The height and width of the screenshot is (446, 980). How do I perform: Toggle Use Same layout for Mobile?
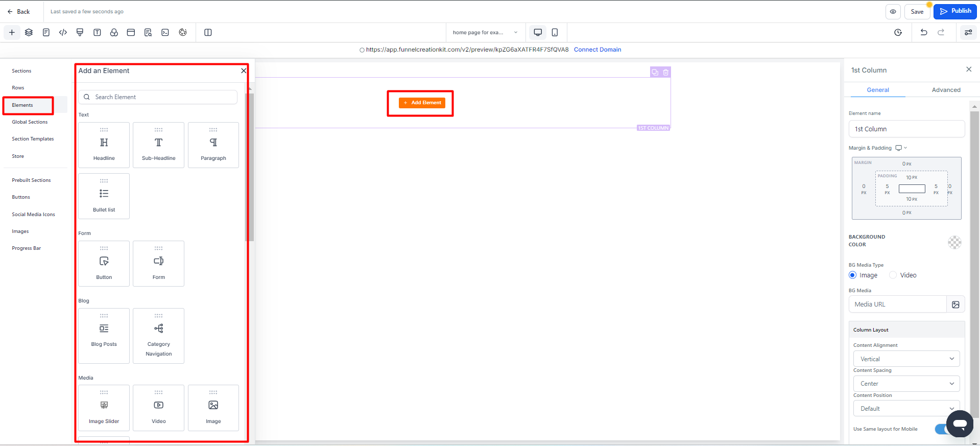point(942,429)
